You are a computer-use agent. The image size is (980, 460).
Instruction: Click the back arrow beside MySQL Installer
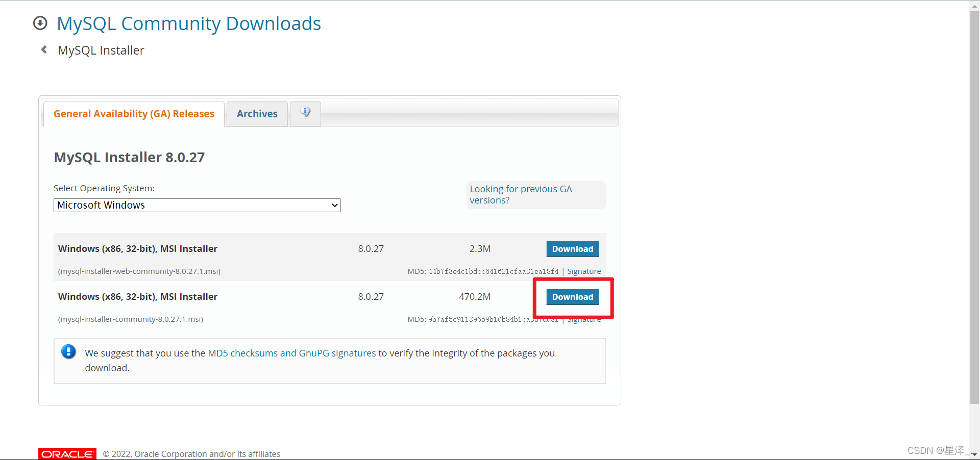44,49
